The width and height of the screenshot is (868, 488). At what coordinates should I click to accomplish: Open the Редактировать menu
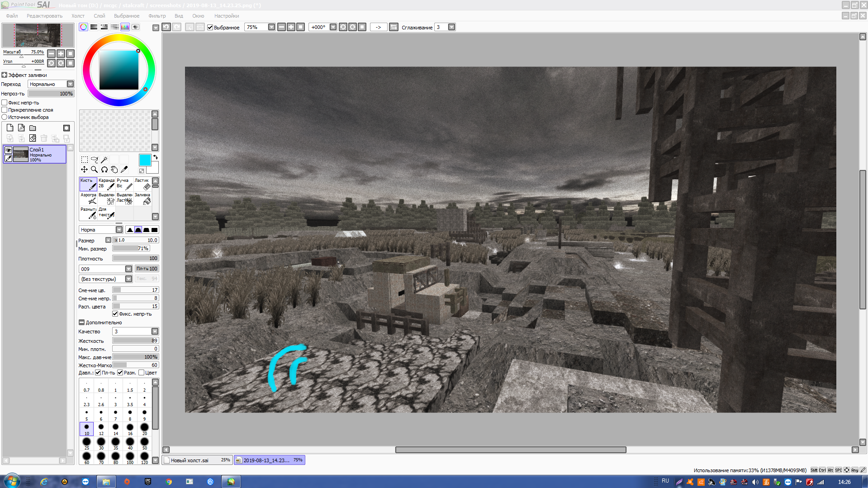pos(44,16)
